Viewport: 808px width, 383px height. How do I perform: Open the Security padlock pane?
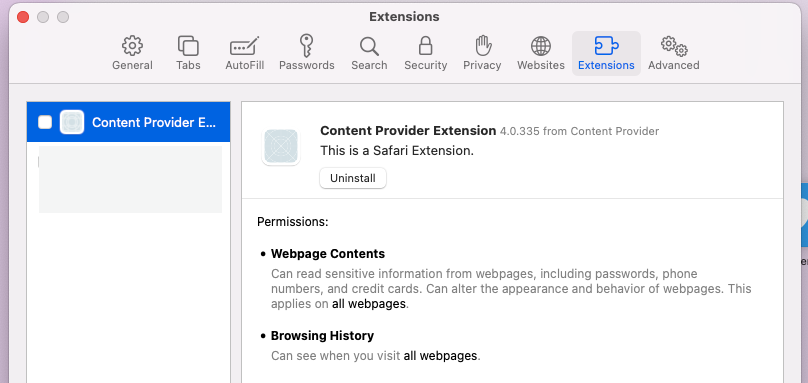click(x=426, y=54)
